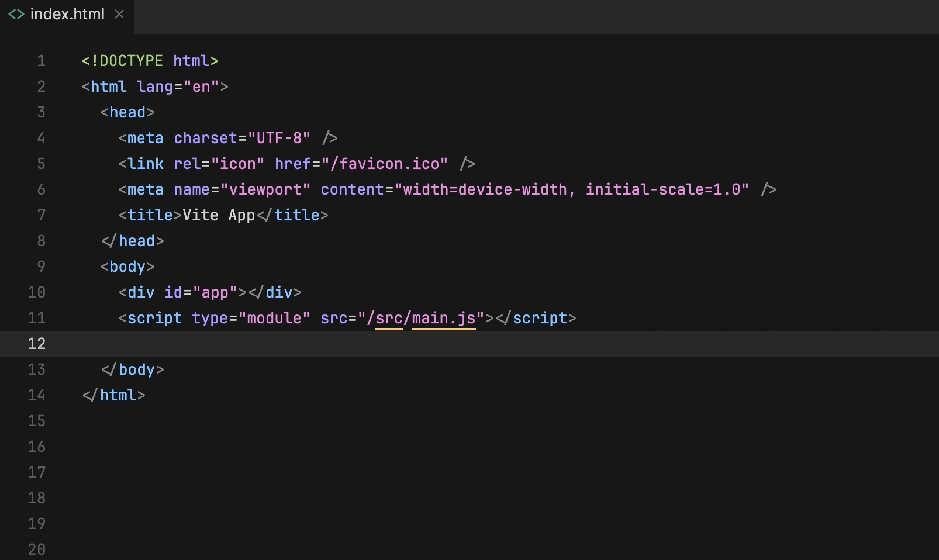
Task: Click line number 15 in the gutter
Action: [x=36, y=421]
